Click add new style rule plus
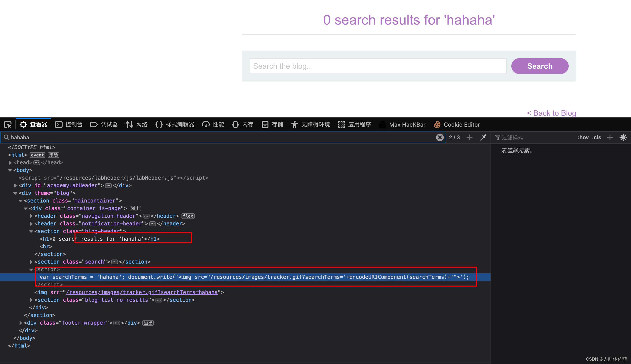 tap(610, 137)
